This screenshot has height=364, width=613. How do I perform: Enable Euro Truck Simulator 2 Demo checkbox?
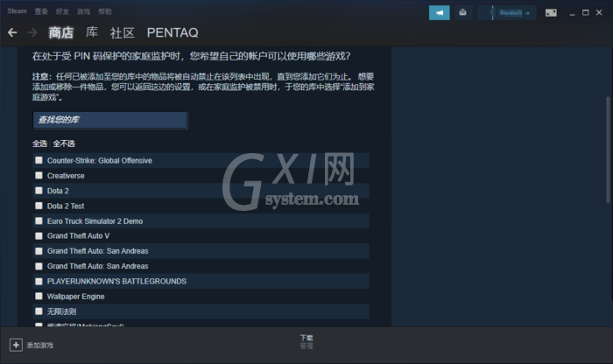[39, 221]
